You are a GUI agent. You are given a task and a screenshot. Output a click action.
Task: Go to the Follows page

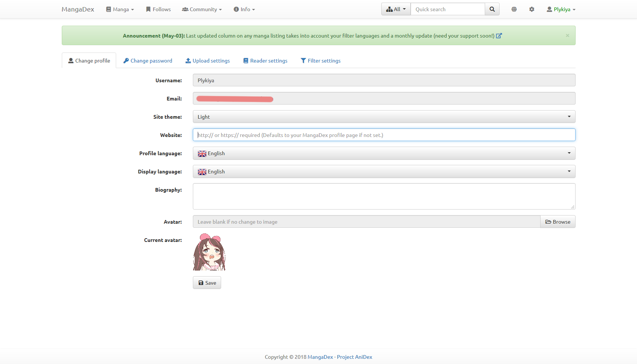[x=158, y=9]
